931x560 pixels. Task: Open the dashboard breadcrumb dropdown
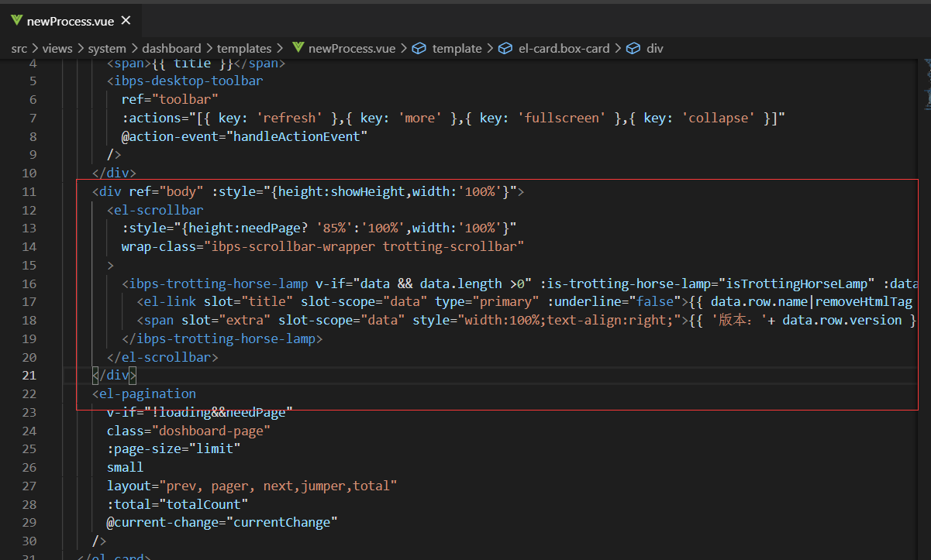pyautogui.click(x=171, y=48)
